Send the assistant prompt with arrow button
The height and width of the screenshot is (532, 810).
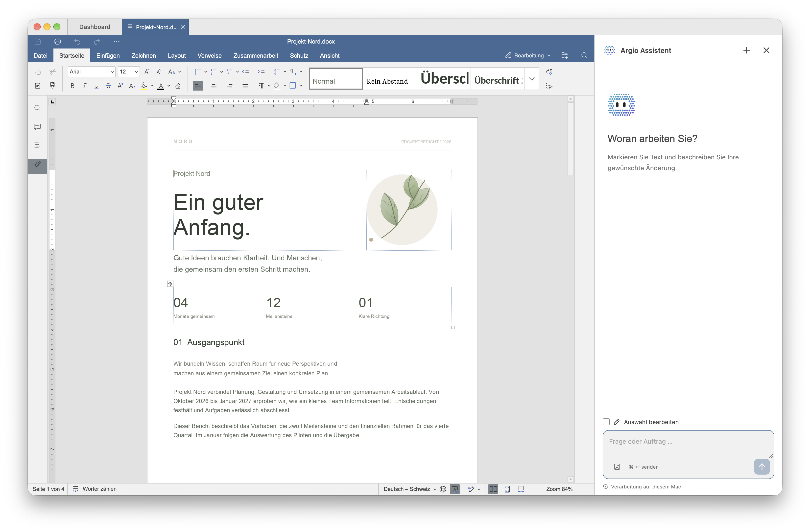pyautogui.click(x=762, y=467)
